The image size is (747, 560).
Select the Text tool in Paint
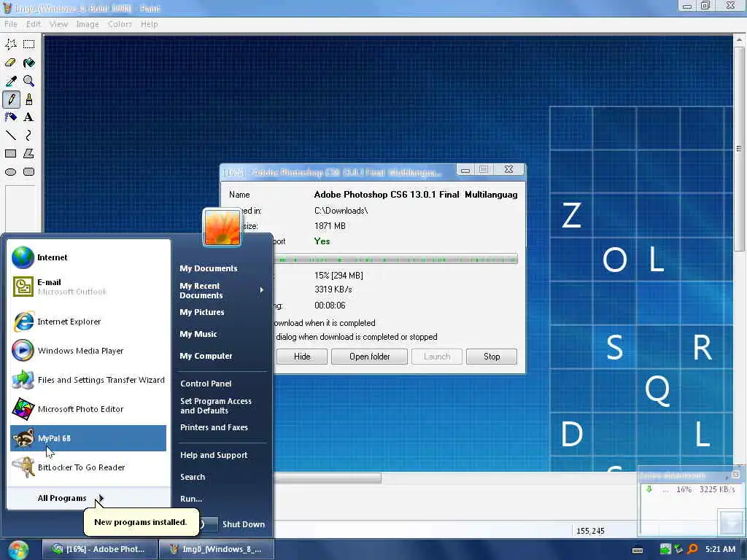click(29, 117)
